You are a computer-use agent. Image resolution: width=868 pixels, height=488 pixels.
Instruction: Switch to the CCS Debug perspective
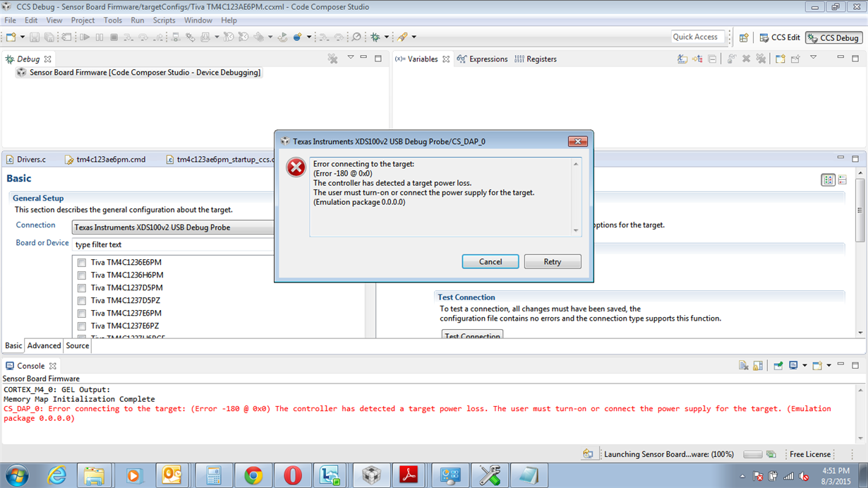834,37
